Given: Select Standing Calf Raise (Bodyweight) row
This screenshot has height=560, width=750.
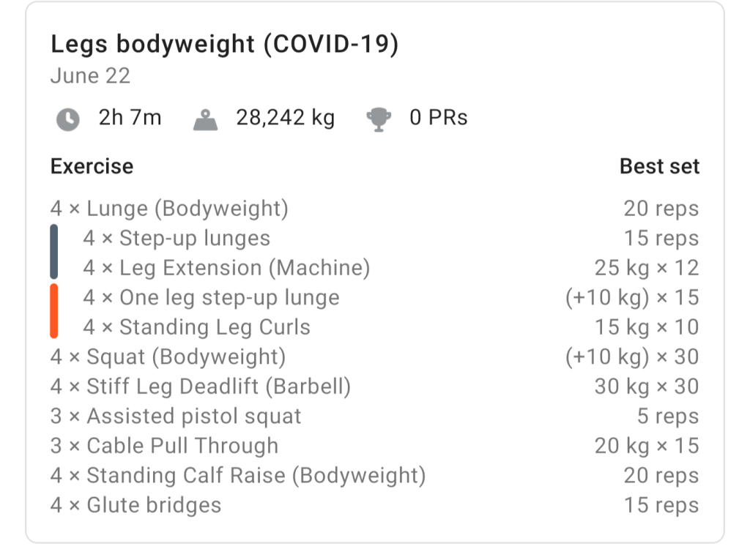Looking at the screenshot, I should [238, 476].
